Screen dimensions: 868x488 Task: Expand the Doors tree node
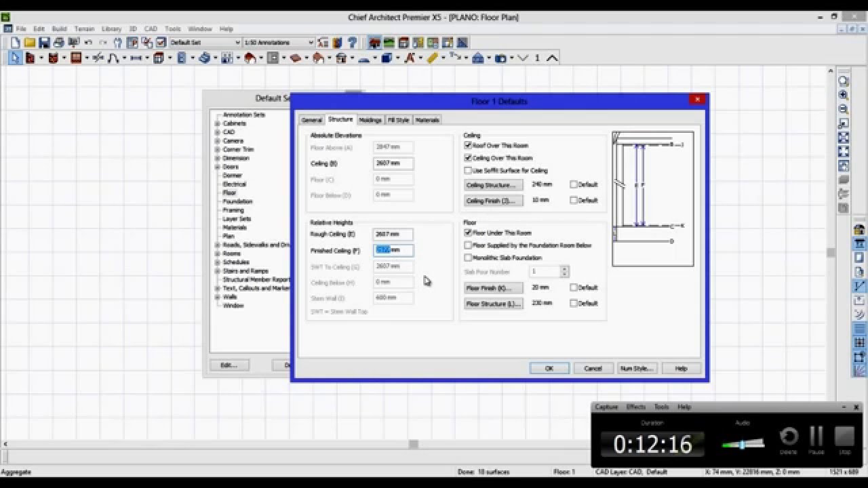coord(218,167)
